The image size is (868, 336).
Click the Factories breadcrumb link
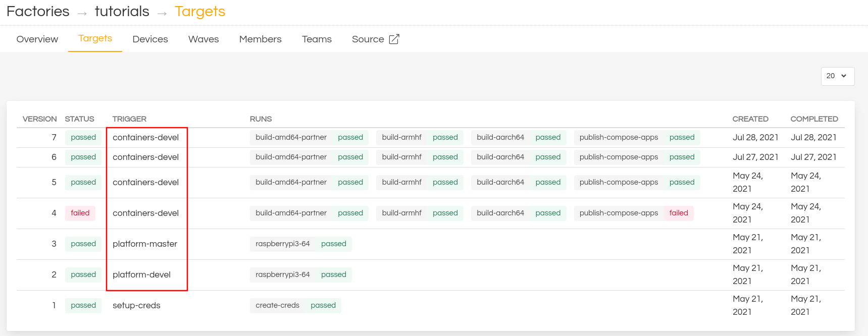[x=38, y=12]
